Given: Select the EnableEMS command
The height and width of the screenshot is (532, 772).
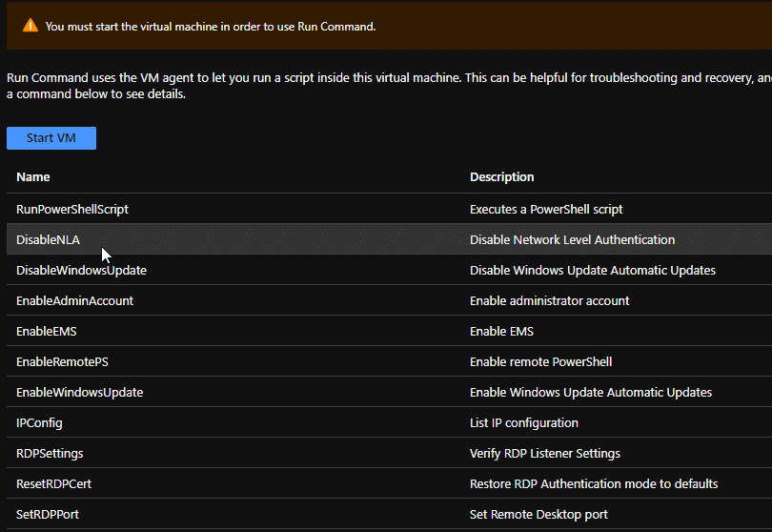Looking at the screenshot, I should tap(47, 332).
